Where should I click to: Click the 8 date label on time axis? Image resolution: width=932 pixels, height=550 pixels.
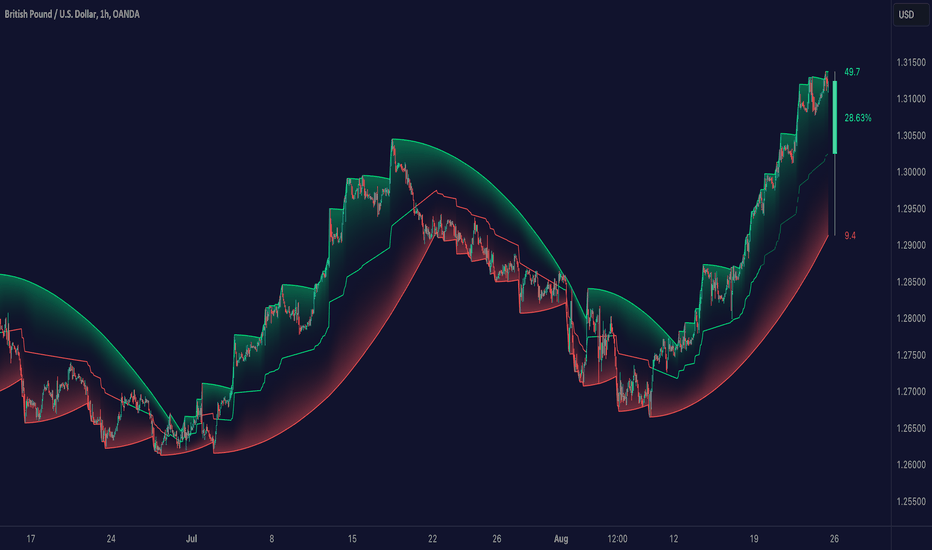click(272, 539)
